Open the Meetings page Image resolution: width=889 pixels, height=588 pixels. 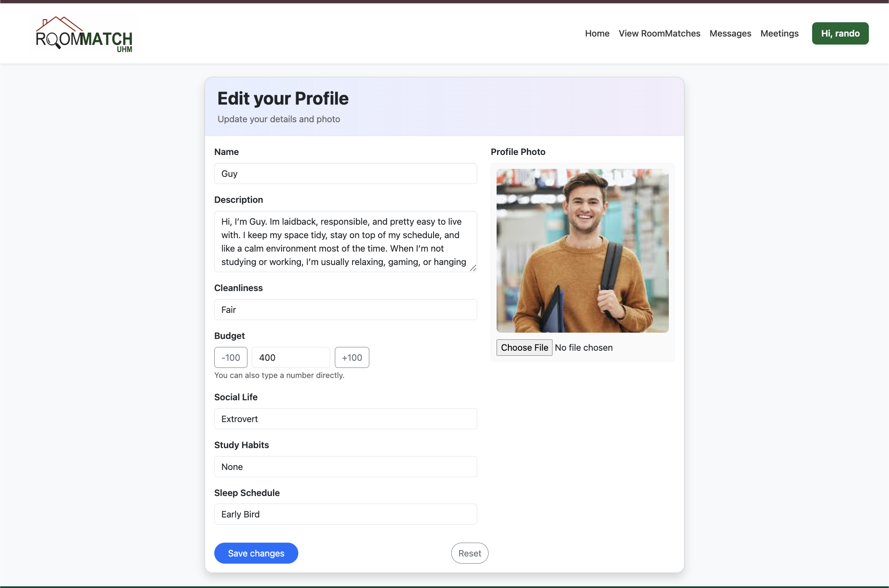coord(779,33)
